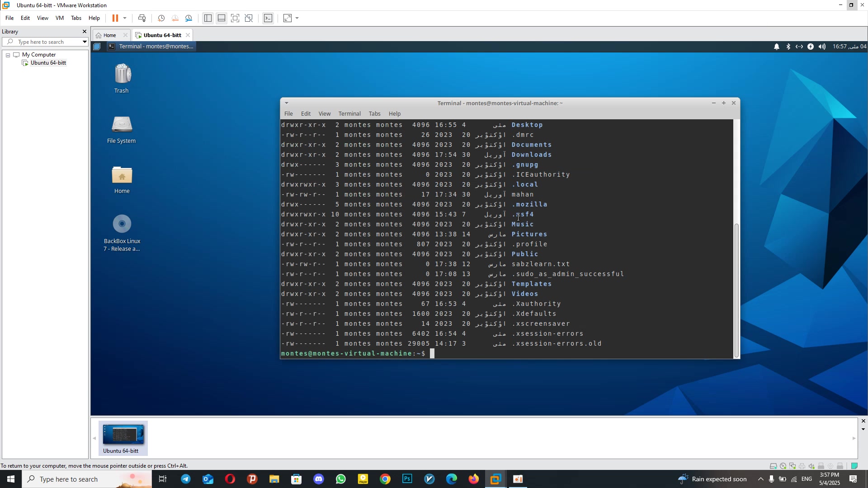Image resolution: width=868 pixels, height=488 pixels.
Task: Take a snapshot of this VM
Action: tap(161, 18)
